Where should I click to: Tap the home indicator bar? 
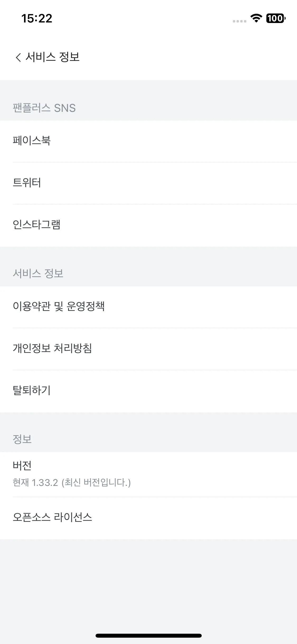point(149,636)
